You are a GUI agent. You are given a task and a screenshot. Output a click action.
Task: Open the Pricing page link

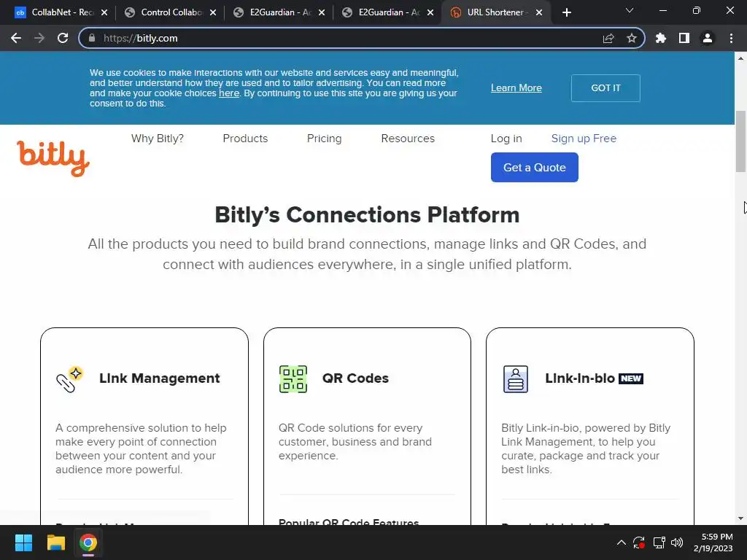click(324, 139)
